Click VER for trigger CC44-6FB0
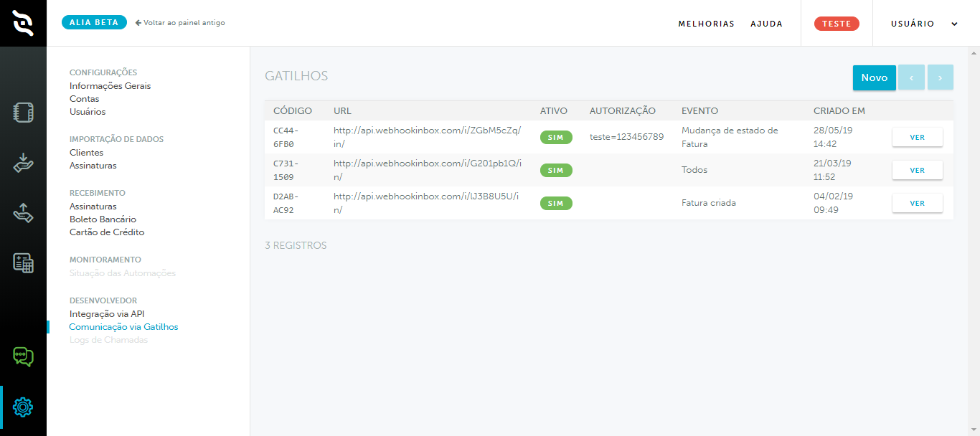Image resolution: width=980 pixels, height=436 pixels. (917, 138)
